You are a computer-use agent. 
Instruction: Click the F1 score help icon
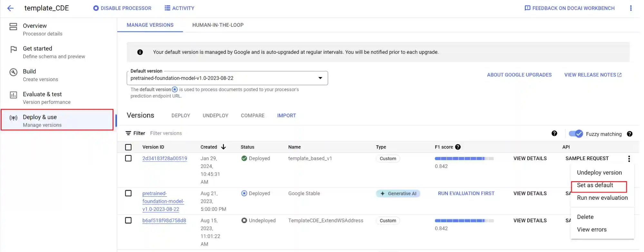point(458,147)
